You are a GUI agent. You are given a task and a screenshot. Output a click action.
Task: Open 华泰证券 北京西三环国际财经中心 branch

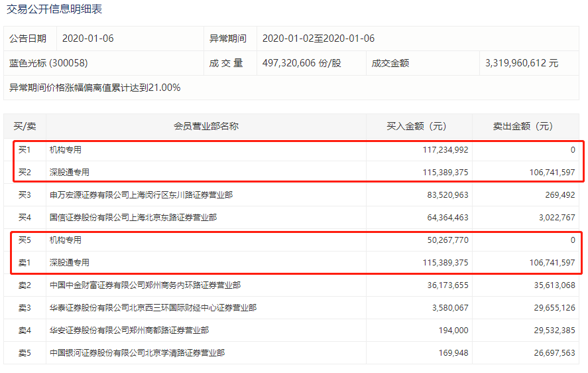coord(152,308)
